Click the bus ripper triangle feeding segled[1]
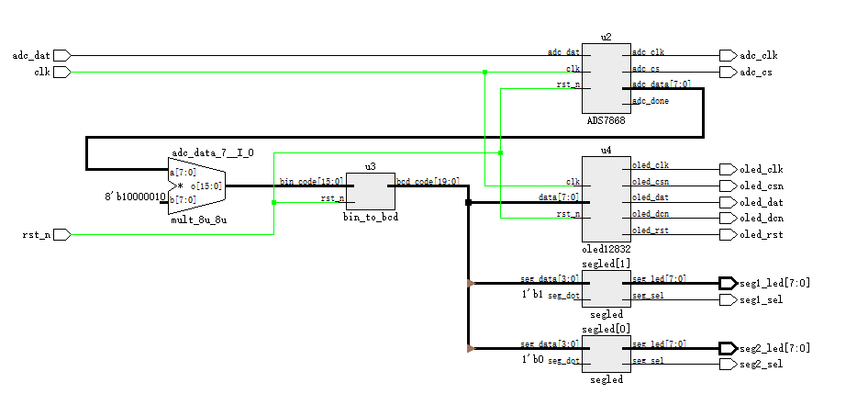 (471, 284)
